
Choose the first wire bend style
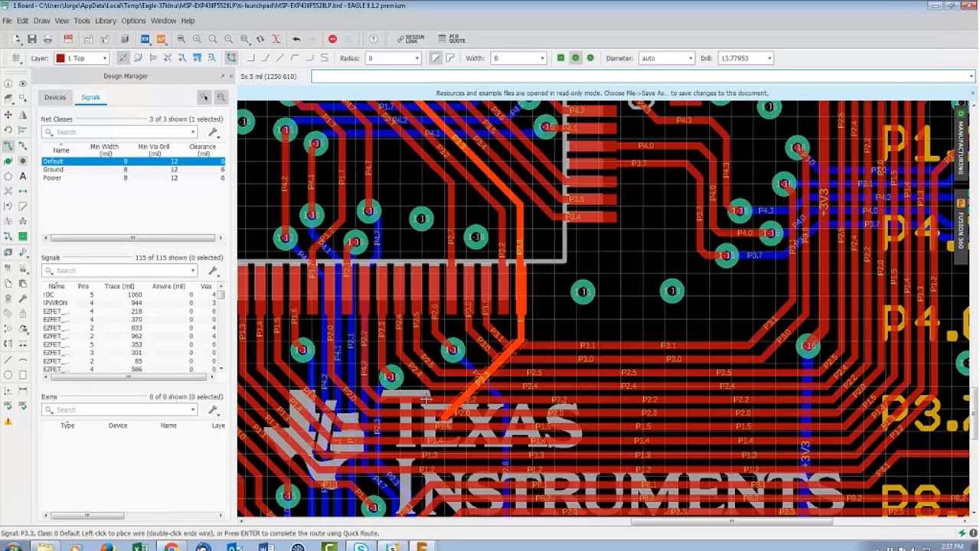pos(250,58)
